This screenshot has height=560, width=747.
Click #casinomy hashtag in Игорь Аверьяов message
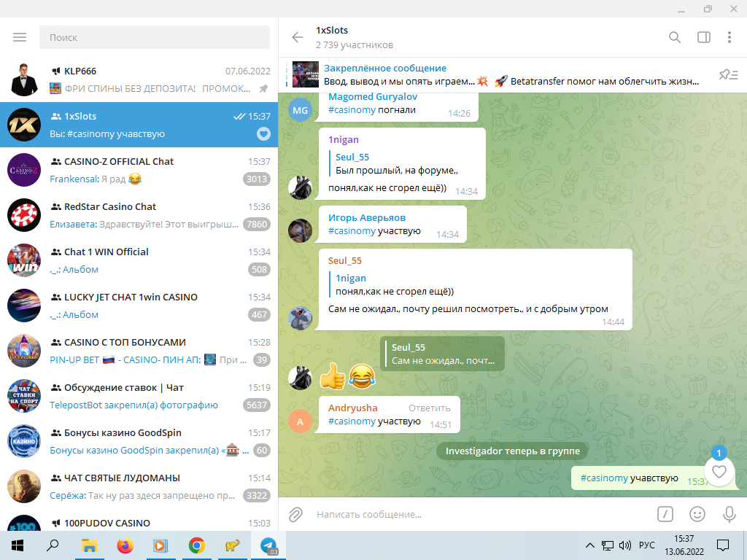click(352, 231)
